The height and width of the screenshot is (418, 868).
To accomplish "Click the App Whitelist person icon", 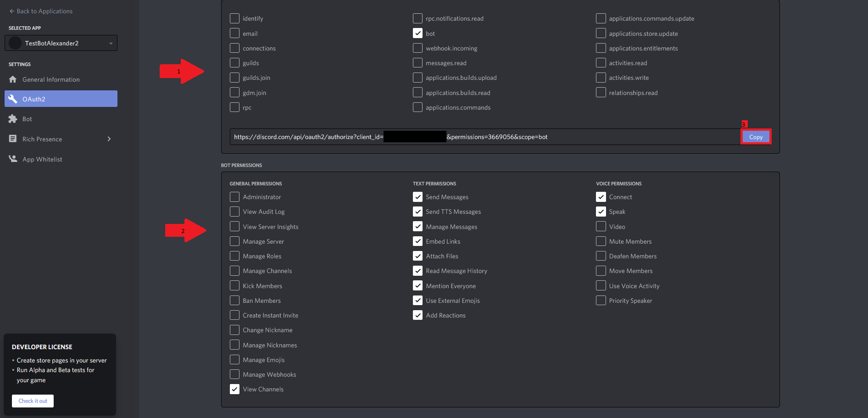I will click(13, 159).
